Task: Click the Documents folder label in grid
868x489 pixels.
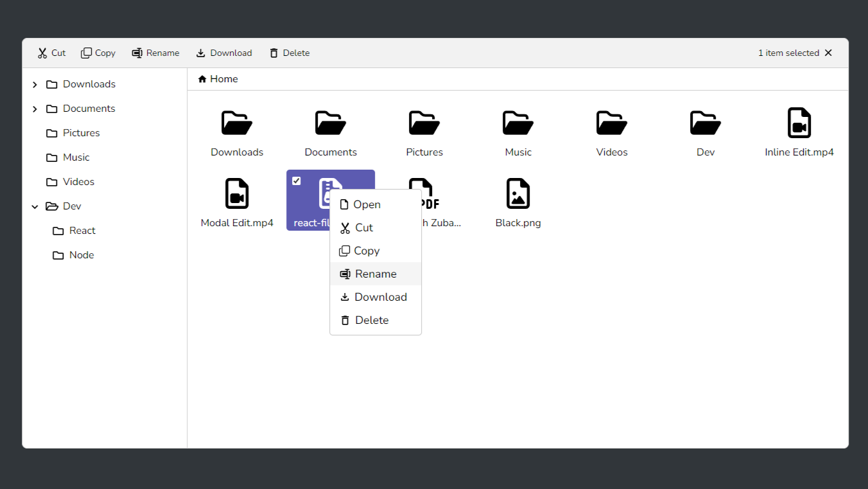Action: tap(331, 152)
